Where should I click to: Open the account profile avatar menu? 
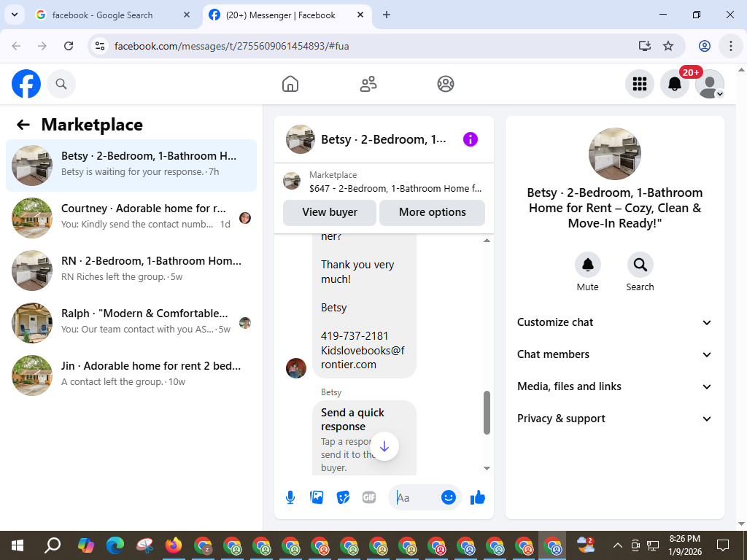coord(710,84)
